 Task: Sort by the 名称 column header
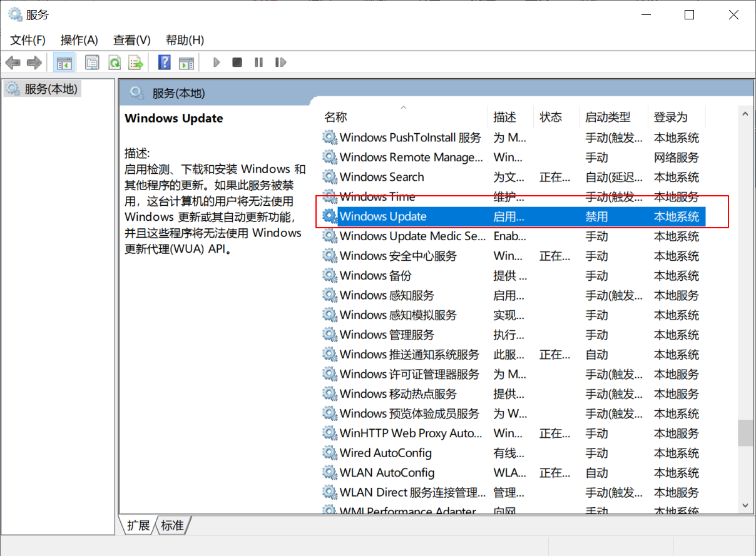[x=404, y=117]
